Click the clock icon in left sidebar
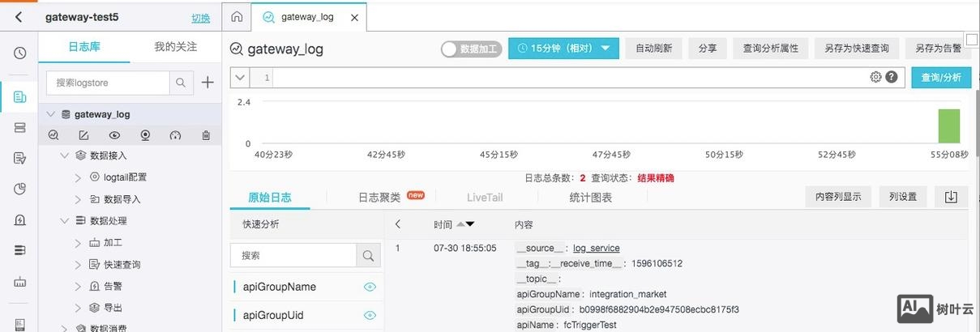Viewport: 980px width, 332px height. coord(19,53)
